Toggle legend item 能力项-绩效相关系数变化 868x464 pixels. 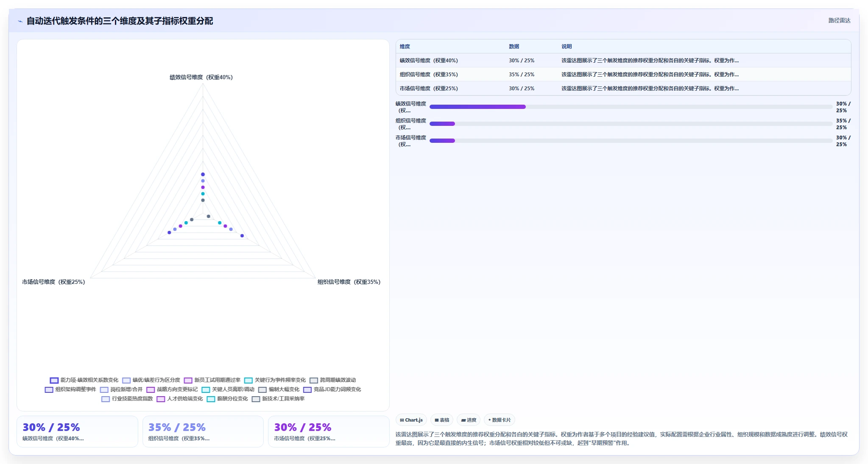click(84, 380)
